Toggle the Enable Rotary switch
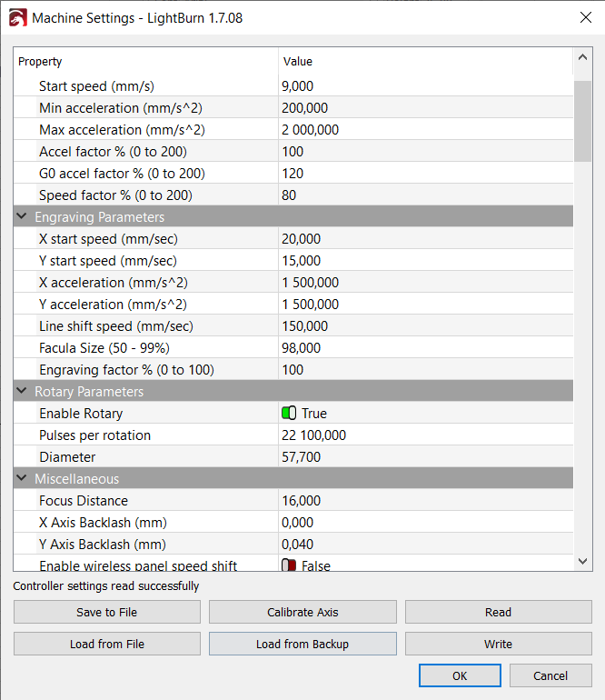605x700 pixels. [289, 413]
